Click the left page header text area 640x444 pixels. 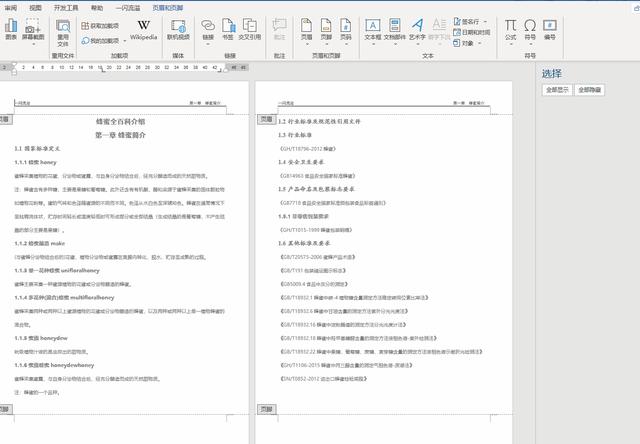tap(120, 103)
